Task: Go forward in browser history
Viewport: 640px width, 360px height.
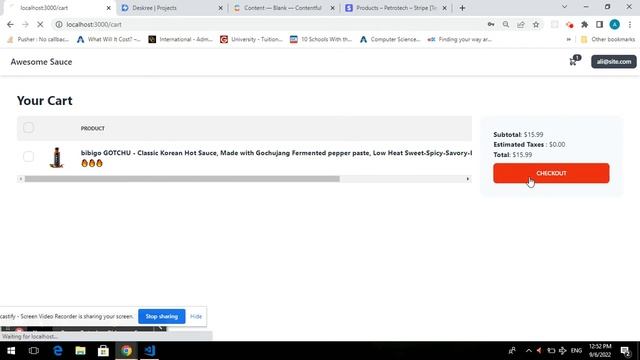Action: pyautogui.click(x=25, y=24)
